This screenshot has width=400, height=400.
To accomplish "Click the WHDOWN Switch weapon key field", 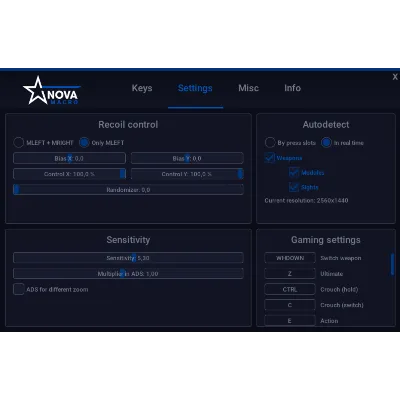I will 290,258.
